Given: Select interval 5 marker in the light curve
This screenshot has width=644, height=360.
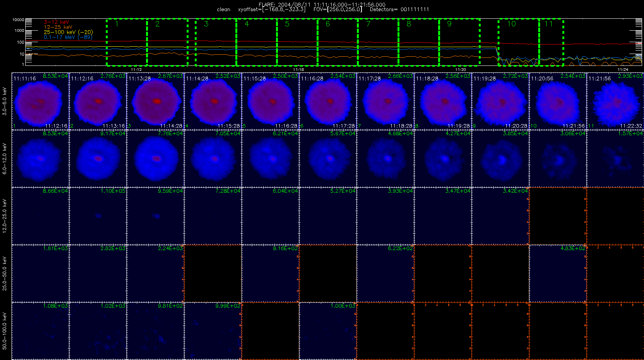Looking at the screenshot, I should [287, 24].
